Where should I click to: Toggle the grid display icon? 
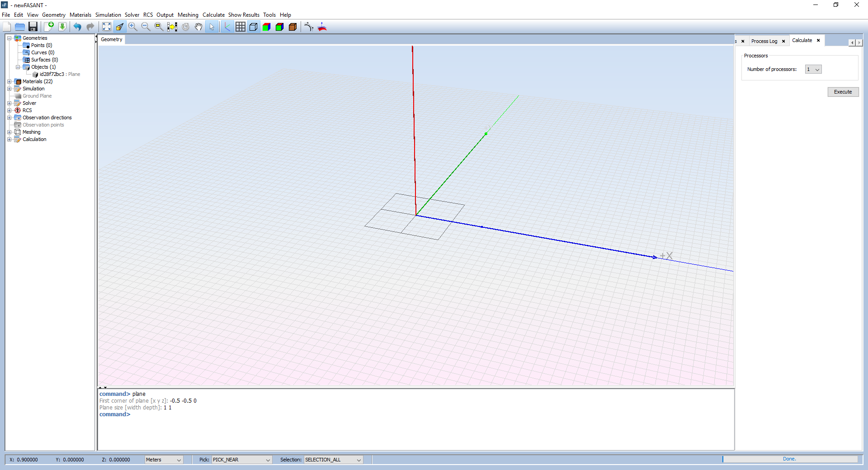(241, 27)
